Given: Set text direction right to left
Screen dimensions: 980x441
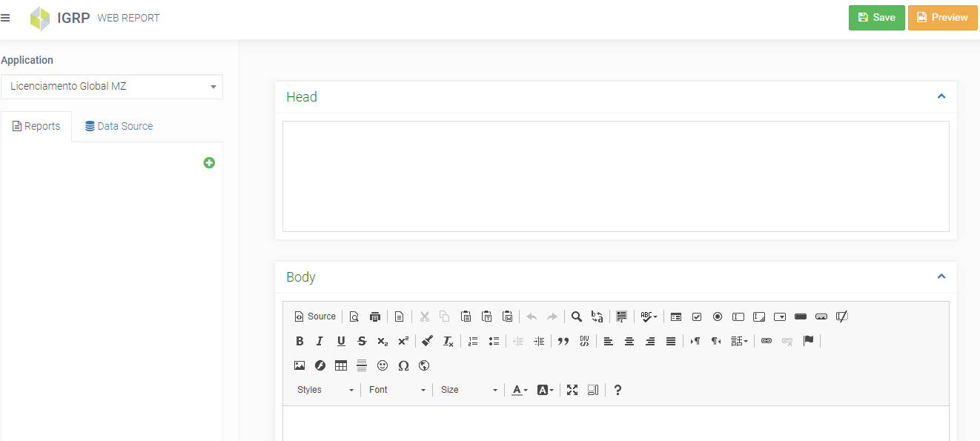Looking at the screenshot, I should [x=716, y=341].
